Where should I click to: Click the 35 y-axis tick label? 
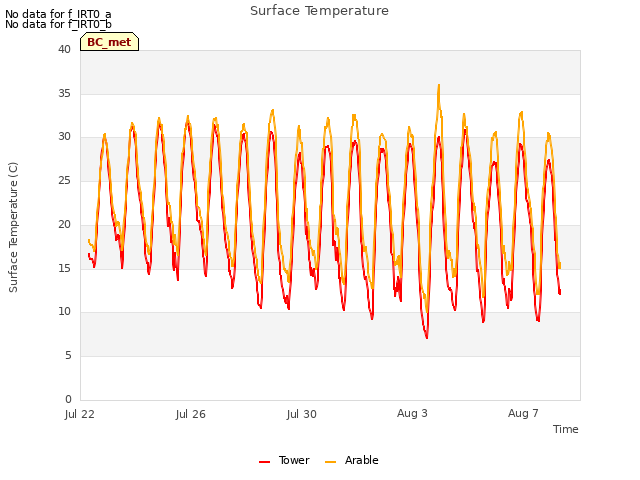(64, 93)
